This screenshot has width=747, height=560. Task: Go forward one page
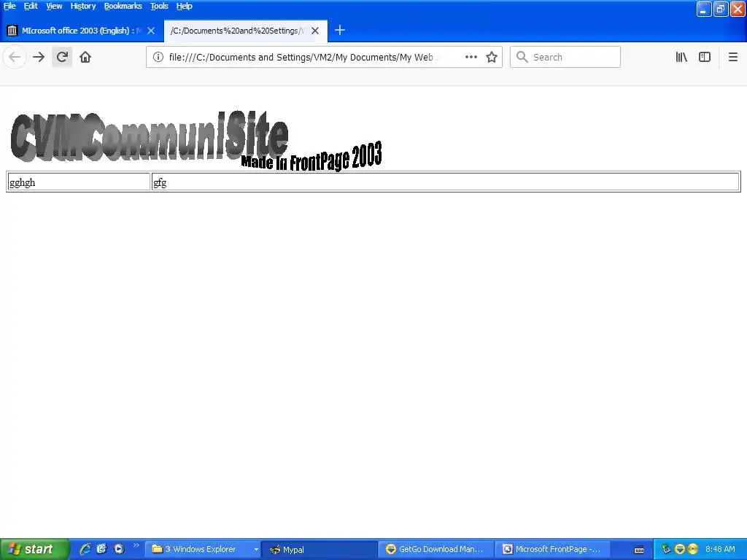coord(39,57)
